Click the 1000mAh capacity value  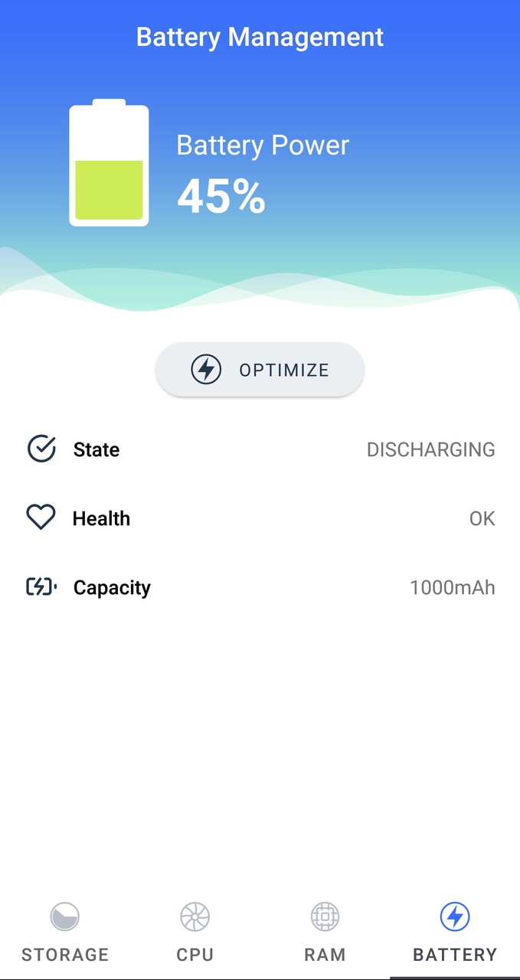pyautogui.click(x=452, y=587)
